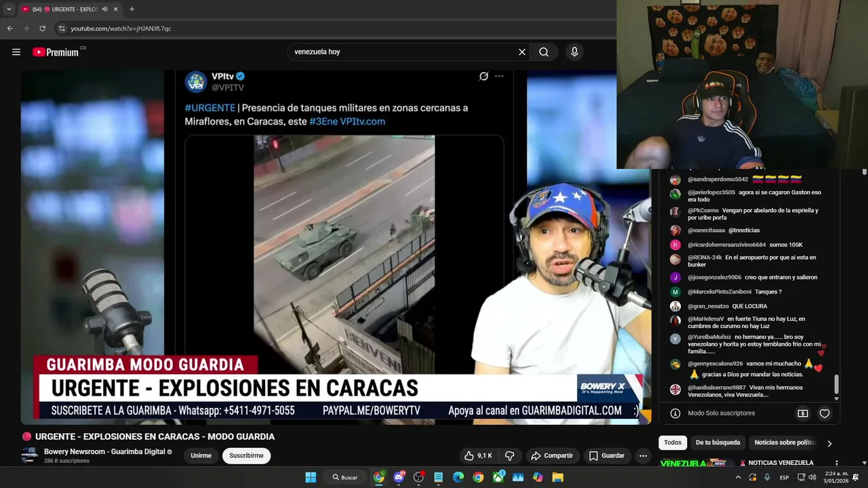Screen dimensions: 868x488
Task: Click chat message 'QUE LOCURA'
Action: click(749, 306)
